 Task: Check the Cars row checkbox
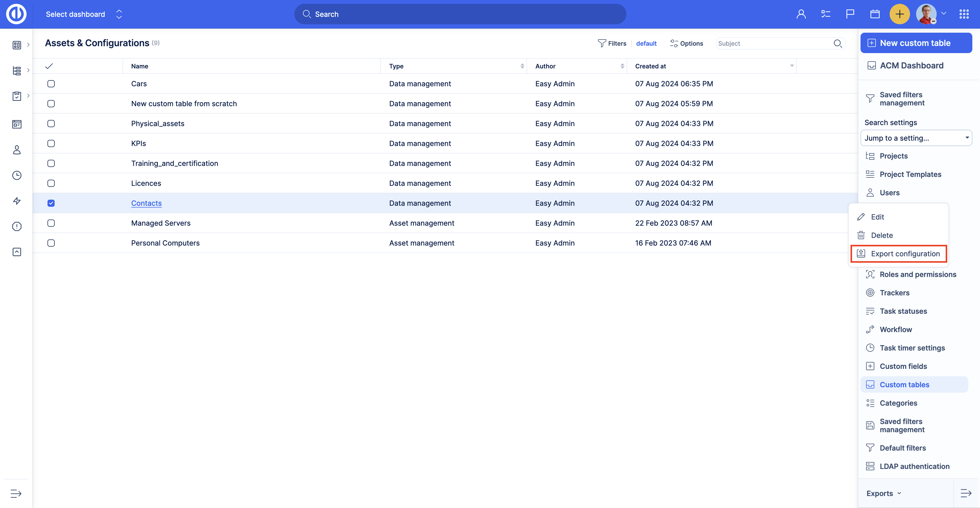click(x=51, y=84)
